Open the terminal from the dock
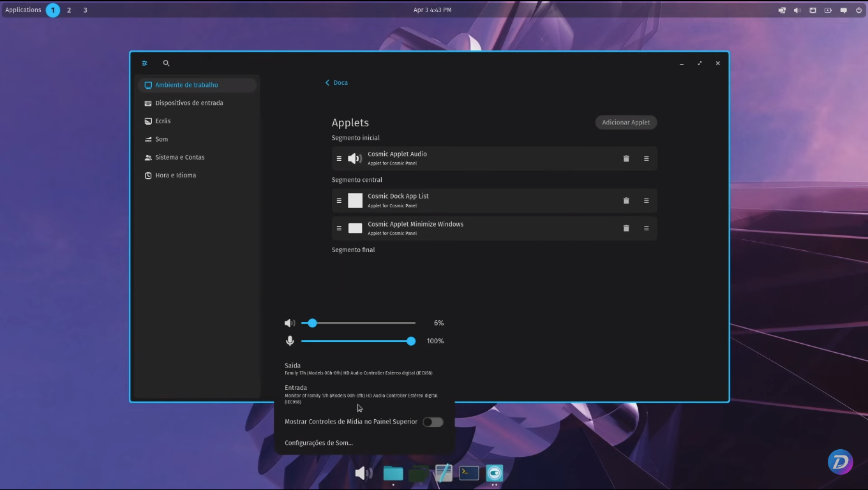Screen dimensions: 868x490 469,473
